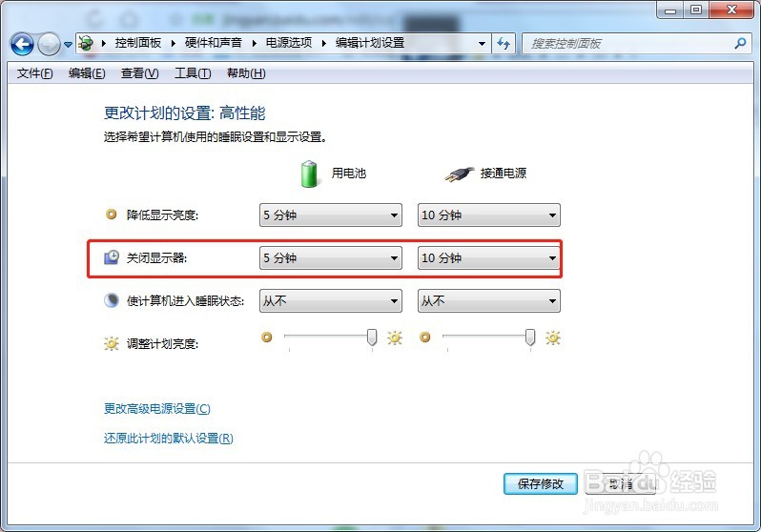Open plugged-in turn off display dropdown

(x=488, y=257)
